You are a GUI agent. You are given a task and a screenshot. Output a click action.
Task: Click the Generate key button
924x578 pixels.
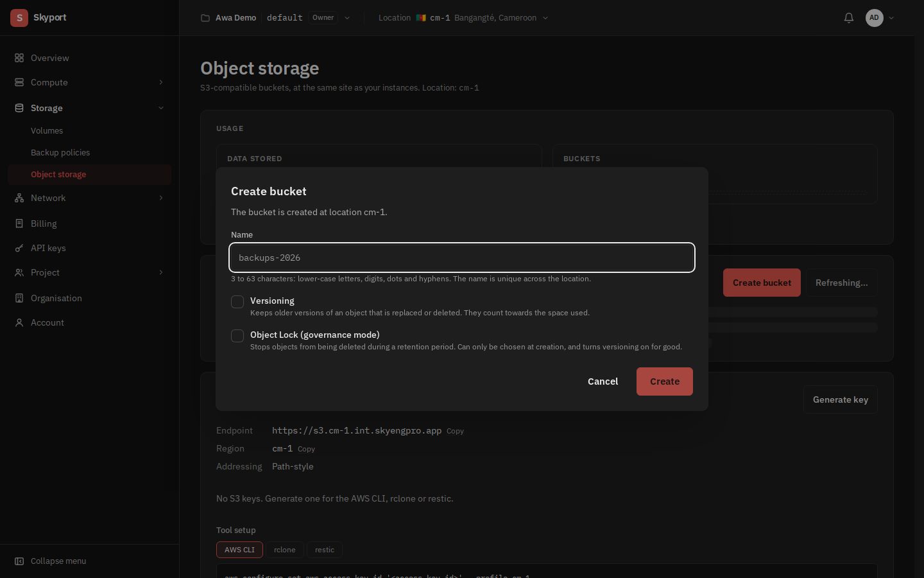[x=841, y=399]
